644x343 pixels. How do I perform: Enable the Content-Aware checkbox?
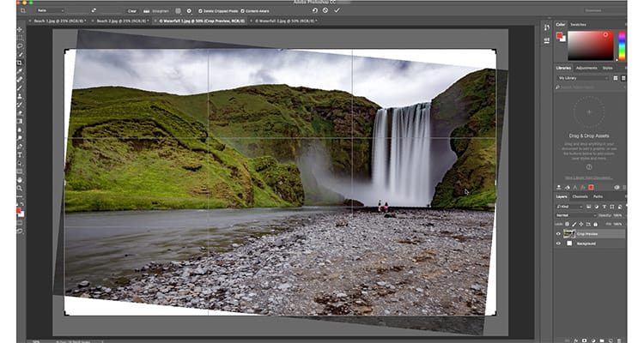[243, 10]
